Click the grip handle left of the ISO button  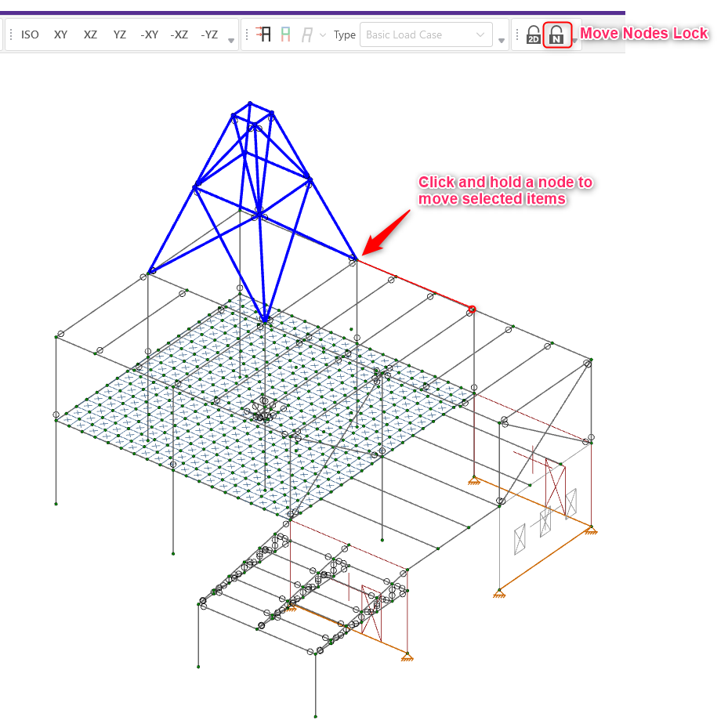pyautogui.click(x=11, y=35)
